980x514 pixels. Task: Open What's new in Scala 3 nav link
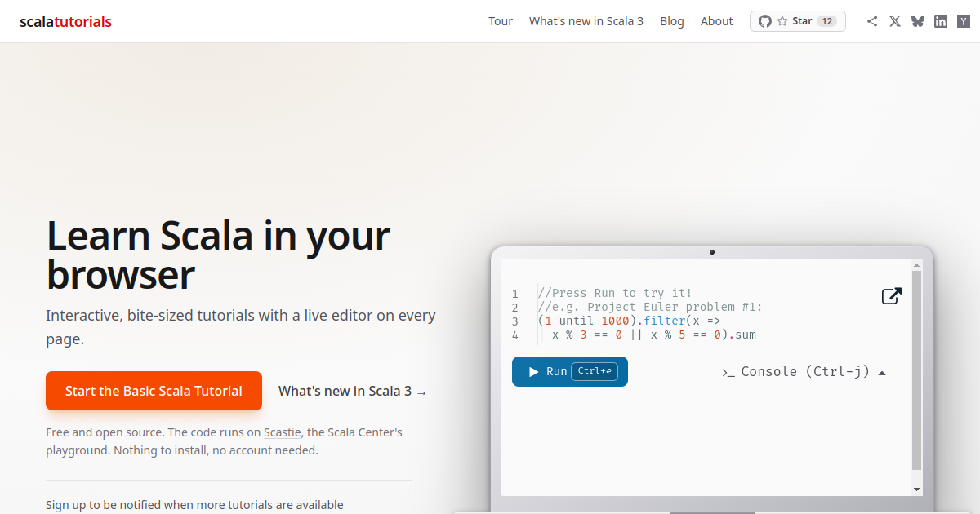click(x=586, y=21)
